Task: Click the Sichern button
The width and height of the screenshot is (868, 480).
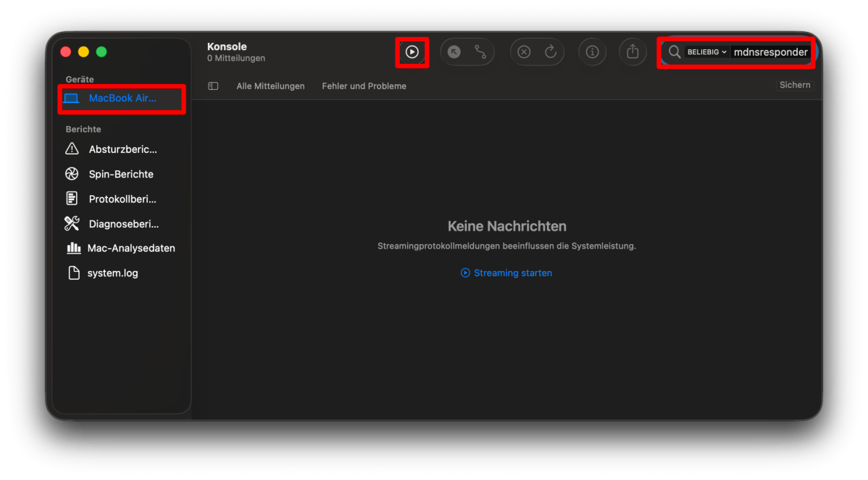Action: click(795, 85)
